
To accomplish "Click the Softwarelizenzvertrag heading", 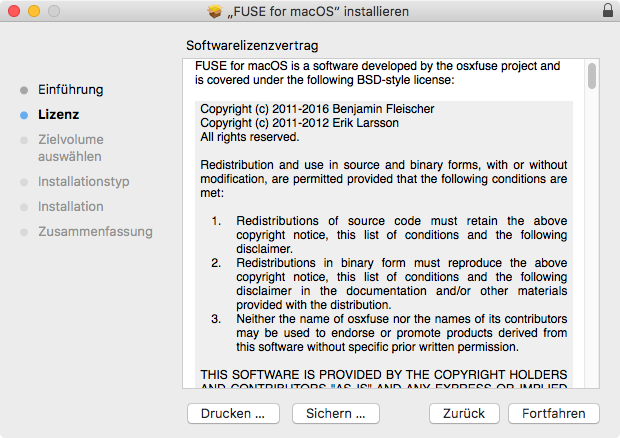I will 257,46.
